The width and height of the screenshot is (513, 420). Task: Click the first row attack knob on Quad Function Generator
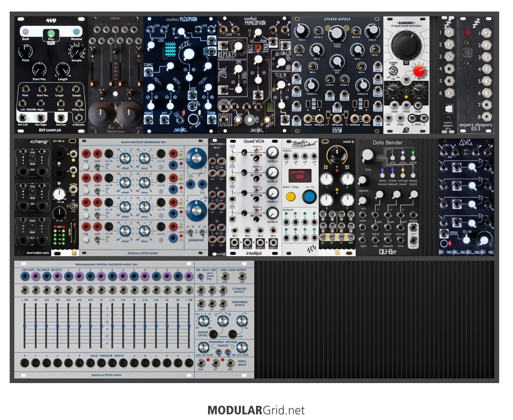[x=125, y=158]
